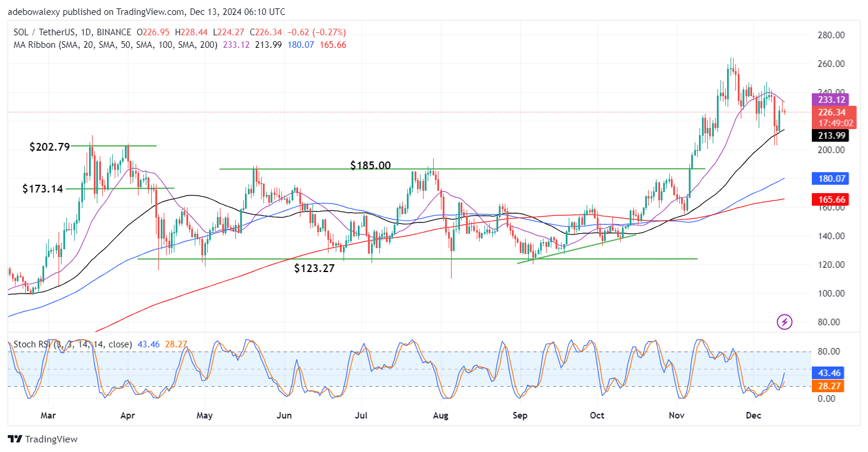Click the Apr label on time axis

127,415
